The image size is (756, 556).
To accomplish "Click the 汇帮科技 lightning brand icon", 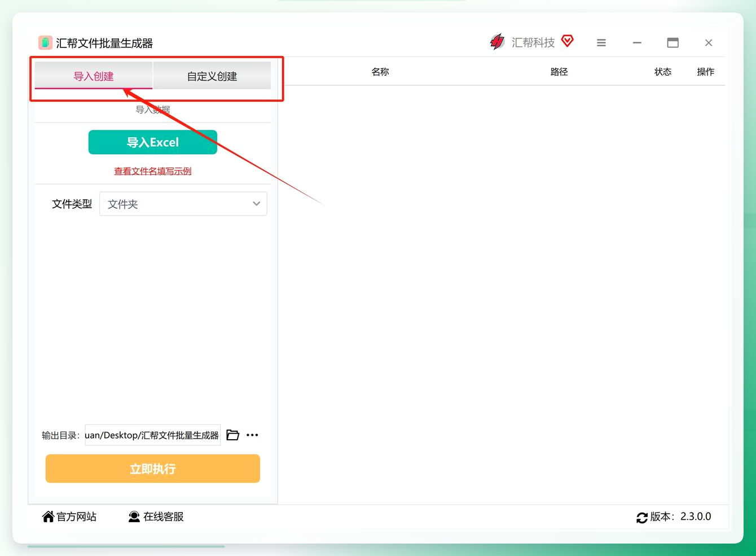I will [497, 42].
